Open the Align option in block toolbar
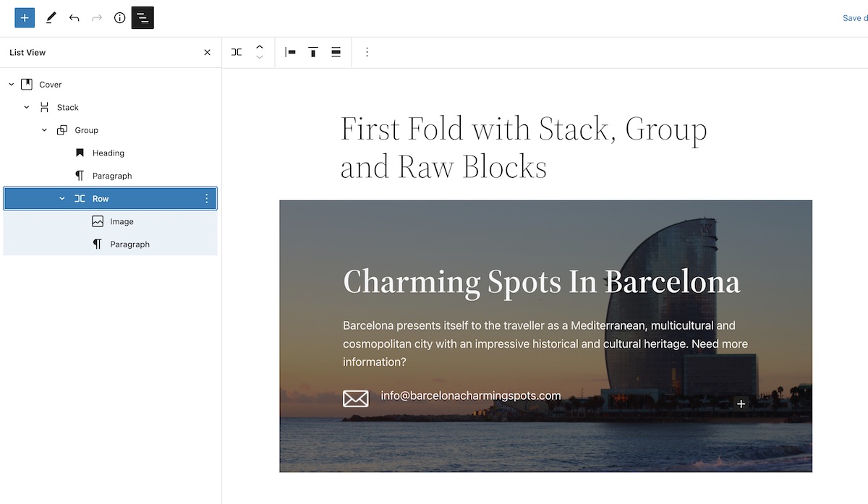Screen dimensions: 868x504 (x=336, y=52)
